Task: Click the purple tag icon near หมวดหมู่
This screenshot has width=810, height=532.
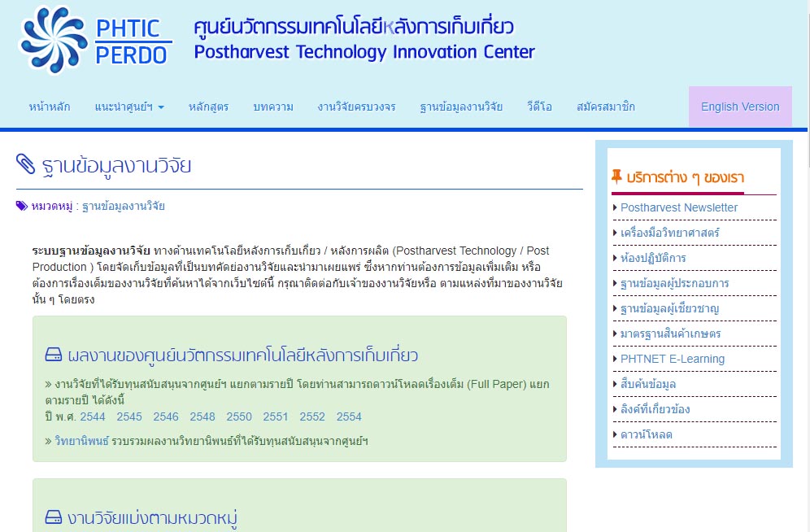Action: [x=22, y=207]
